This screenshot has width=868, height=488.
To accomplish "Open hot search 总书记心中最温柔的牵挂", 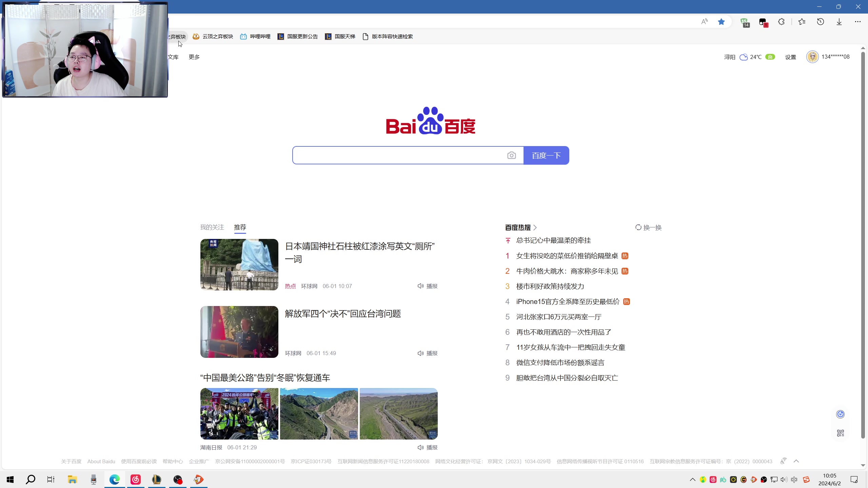I will click(x=553, y=240).
